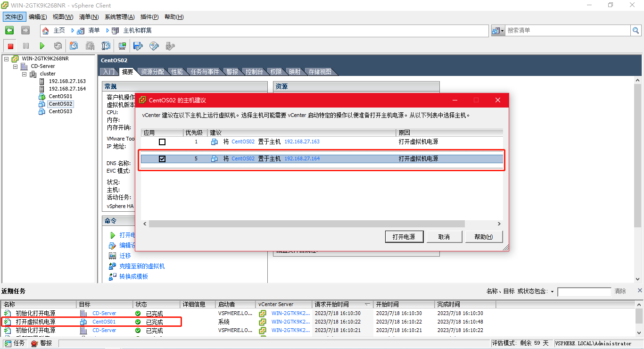644x349 pixels.
Task: Click the 优先级 column header in dialog
Action: pyautogui.click(x=195, y=133)
